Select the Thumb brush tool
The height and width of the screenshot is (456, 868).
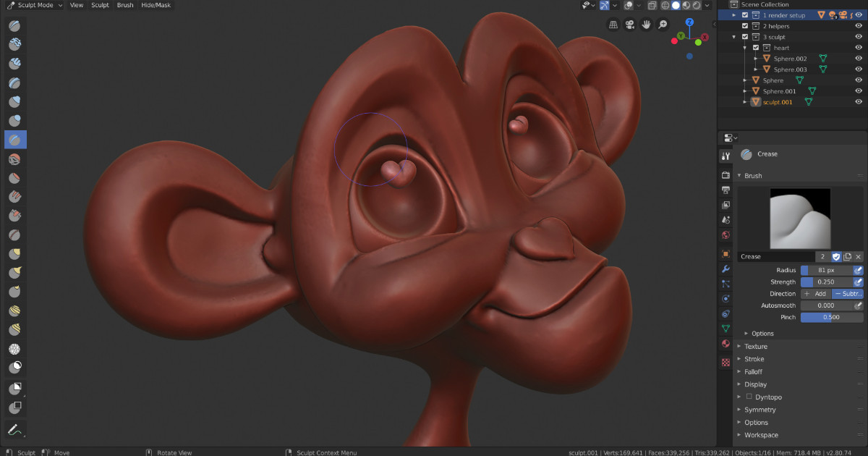15,292
